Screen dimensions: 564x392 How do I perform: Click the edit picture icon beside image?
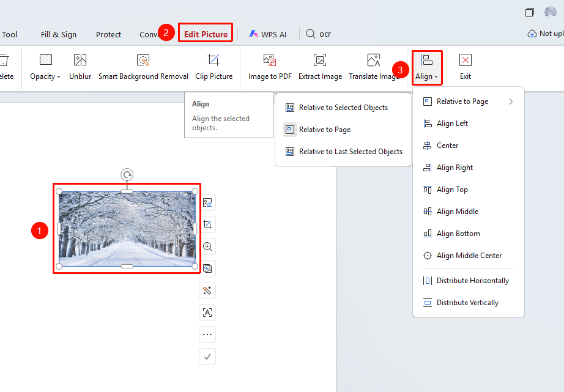click(x=207, y=202)
